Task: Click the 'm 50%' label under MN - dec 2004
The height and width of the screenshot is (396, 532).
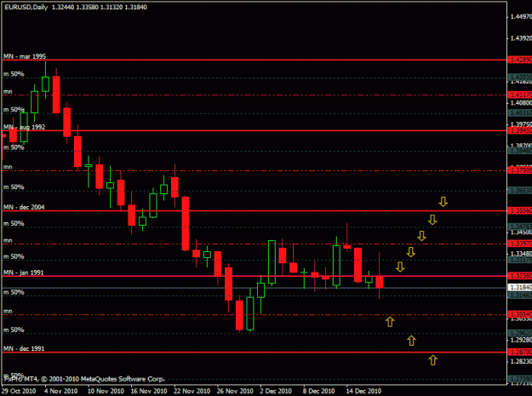Action: (14, 223)
